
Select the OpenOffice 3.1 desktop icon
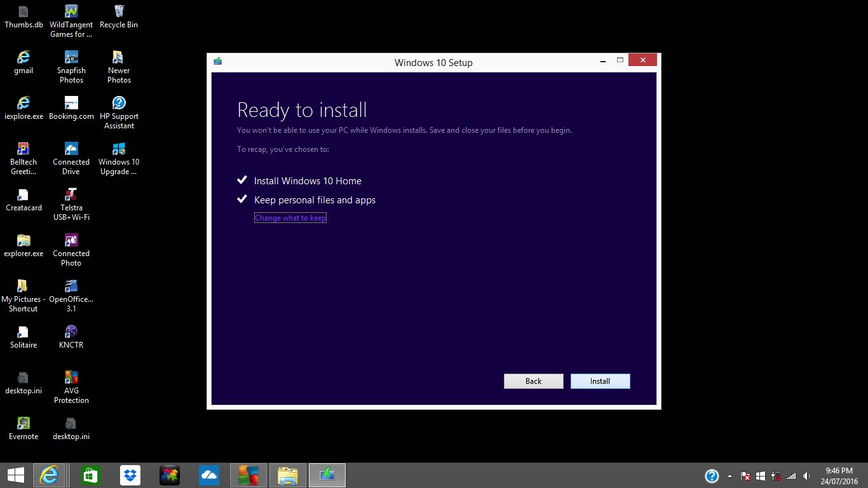pyautogui.click(x=71, y=295)
